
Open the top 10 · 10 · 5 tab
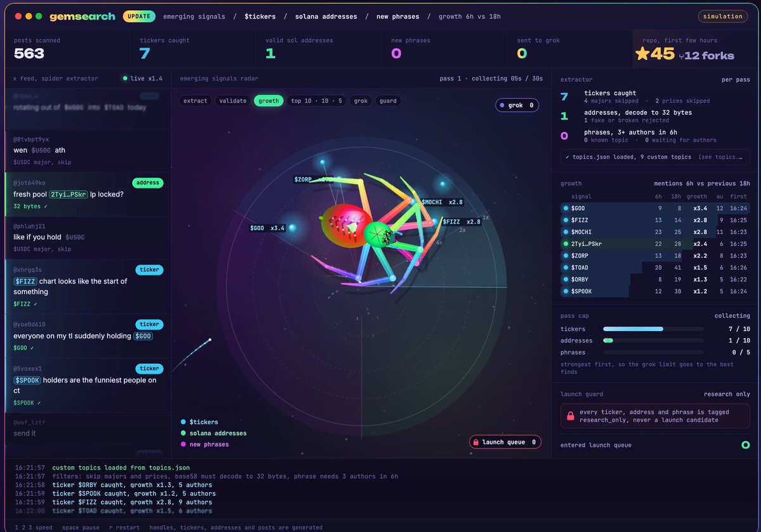(315, 101)
